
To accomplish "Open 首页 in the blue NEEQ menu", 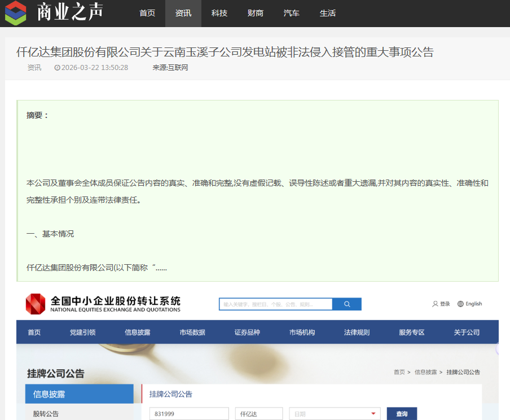I will pyautogui.click(x=34, y=332).
